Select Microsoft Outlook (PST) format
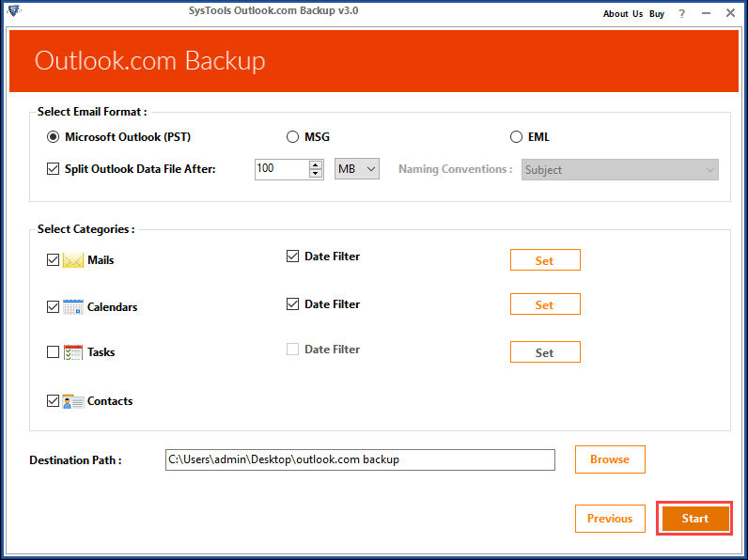The width and height of the screenshot is (748, 560). point(53,137)
